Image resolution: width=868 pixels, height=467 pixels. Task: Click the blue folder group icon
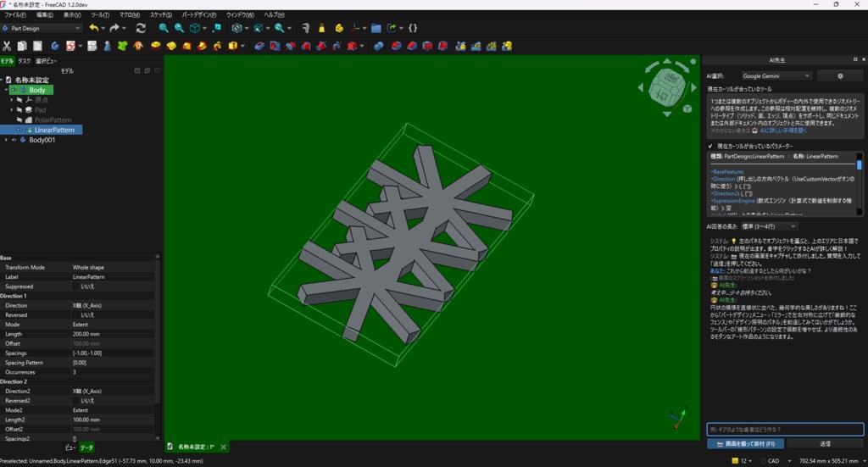[376, 28]
